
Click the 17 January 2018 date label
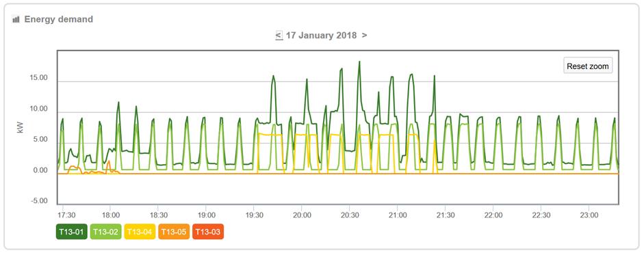point(321,36)
